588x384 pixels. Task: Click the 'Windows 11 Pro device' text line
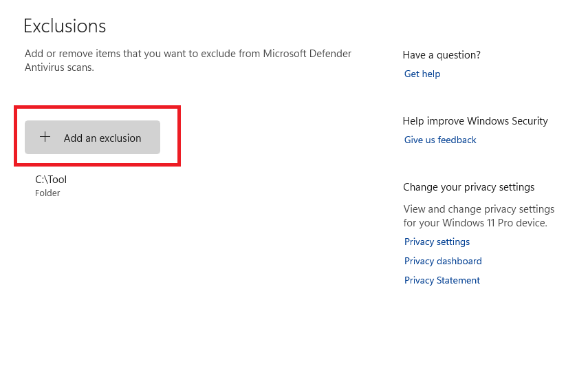click(x=475, y=223)
